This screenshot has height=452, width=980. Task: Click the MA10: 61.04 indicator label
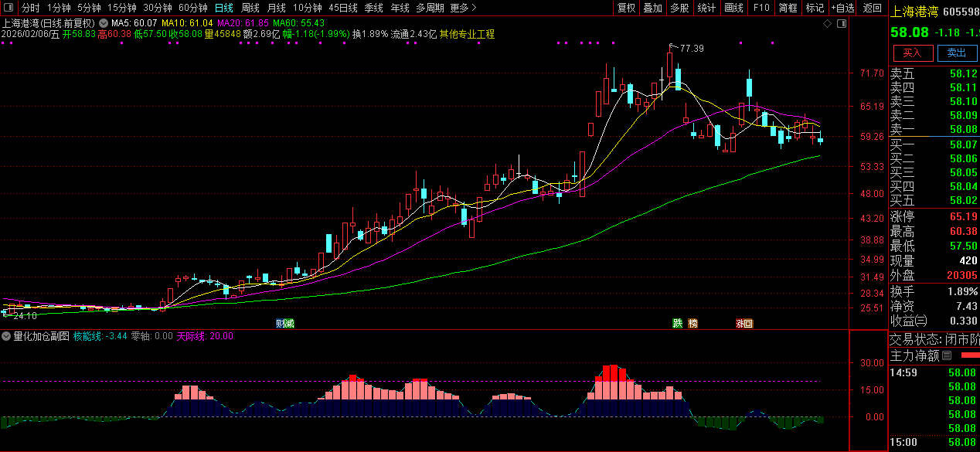(x=187, y=24)
